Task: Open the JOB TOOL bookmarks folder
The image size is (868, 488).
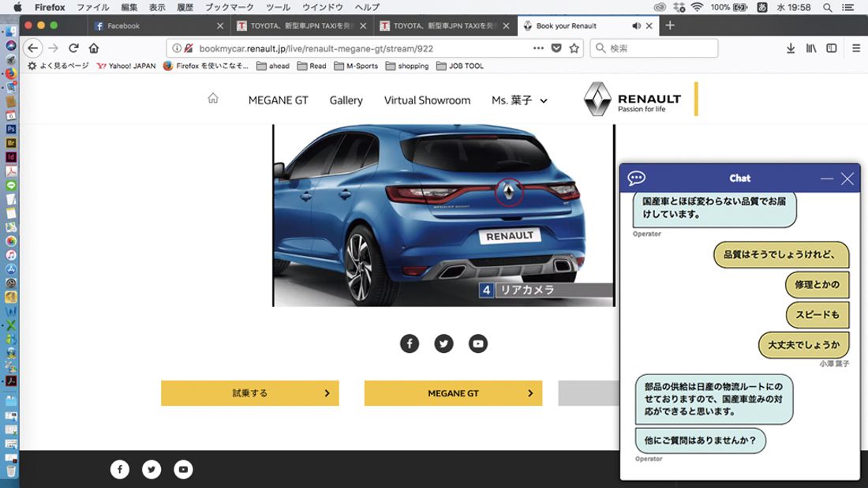Action: [x=460, y=66]
